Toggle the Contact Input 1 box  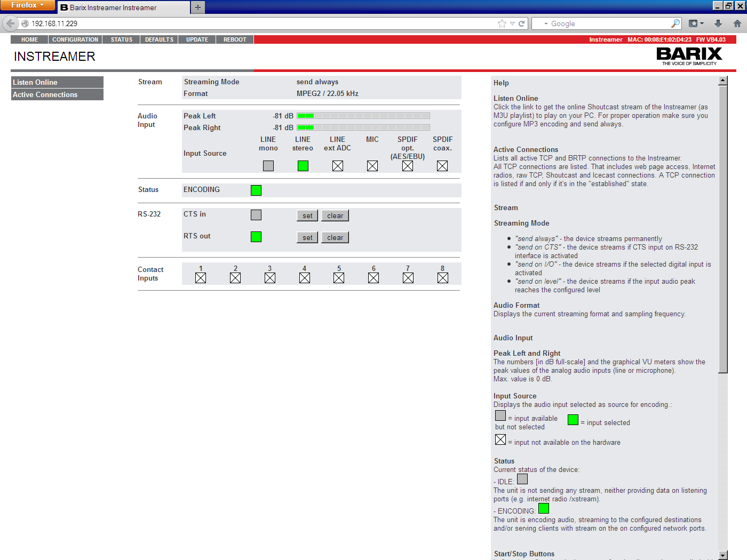(x=201, y=278)
